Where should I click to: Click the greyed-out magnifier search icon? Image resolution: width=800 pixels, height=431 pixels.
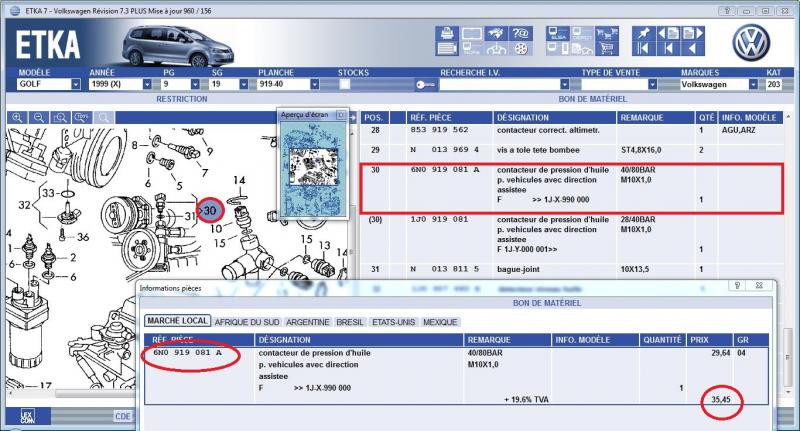click(x=104, y=118)
